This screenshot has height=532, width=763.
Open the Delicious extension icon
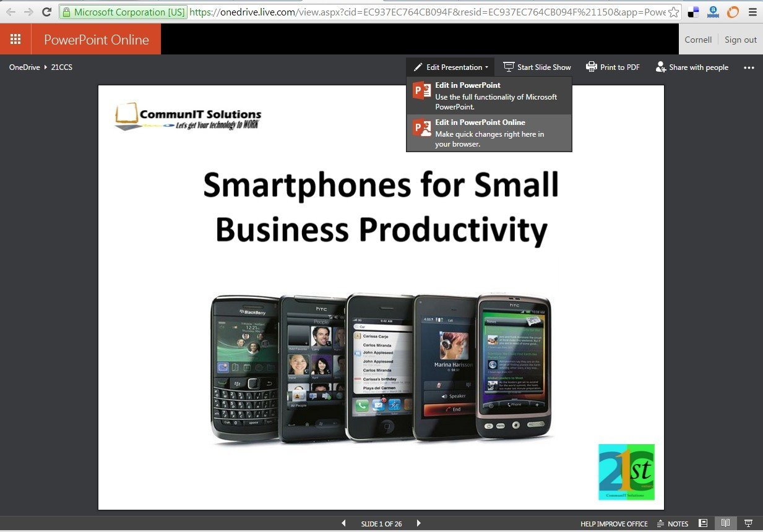click(694, 12)
